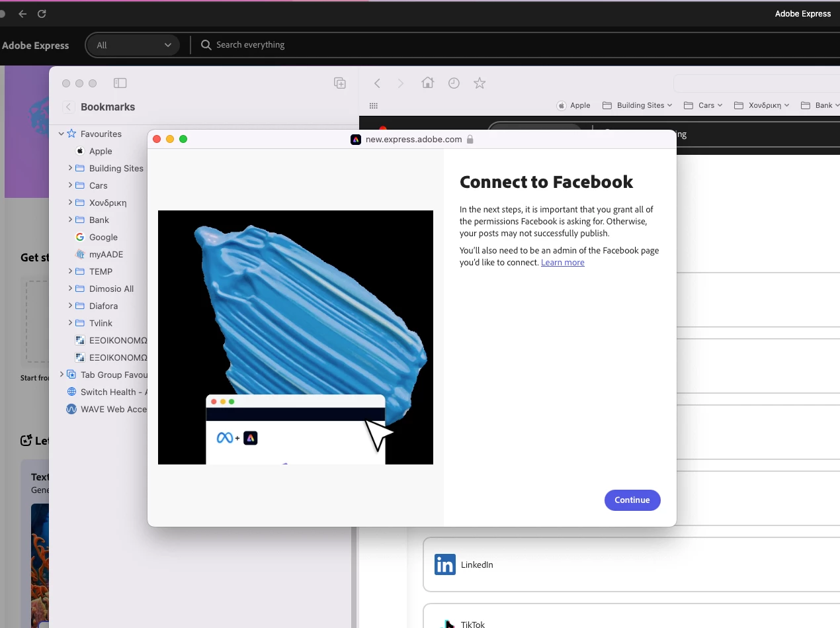Go back in the Bookmarks sidebar

pos(69,107)
